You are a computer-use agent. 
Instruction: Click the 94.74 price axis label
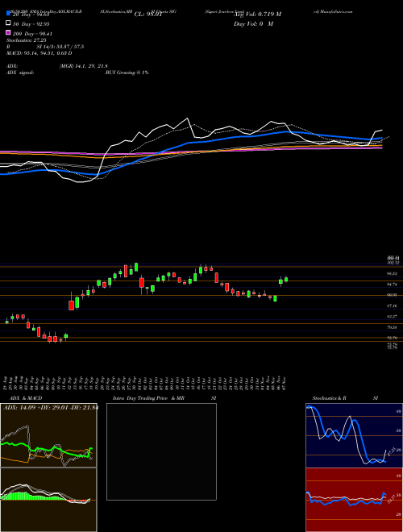click(x=393, y=284)
